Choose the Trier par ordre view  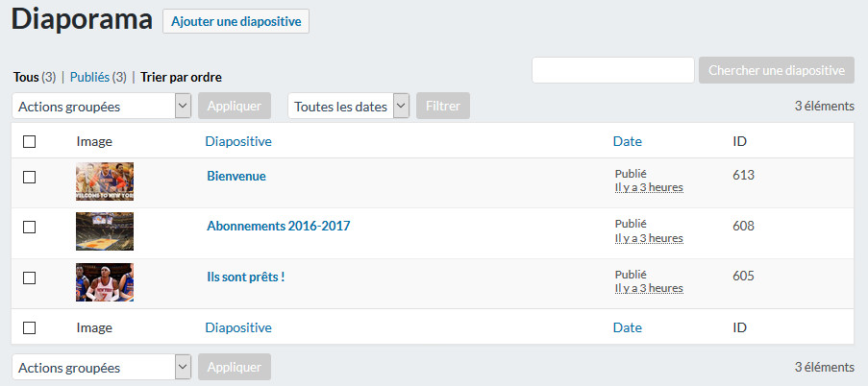pyautogui.click(x=181, y=78)
